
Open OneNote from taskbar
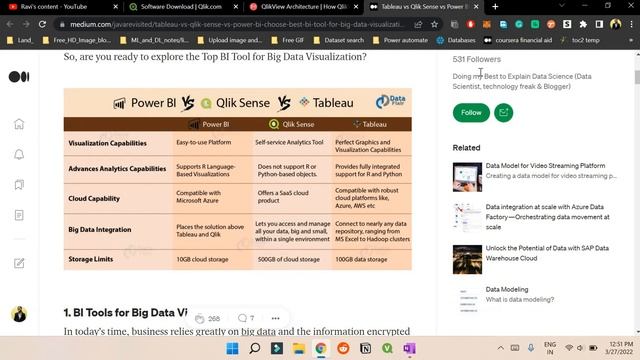pyautogui.click(x=409, y=349)
